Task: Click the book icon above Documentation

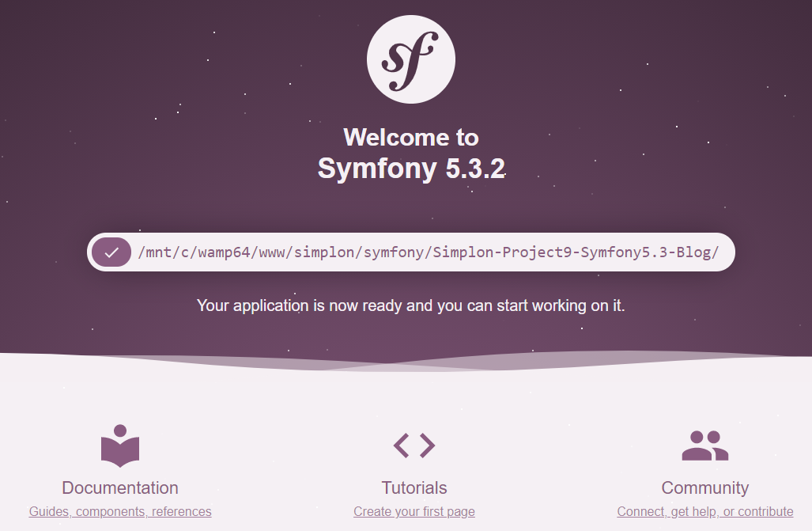Action: 119,444
